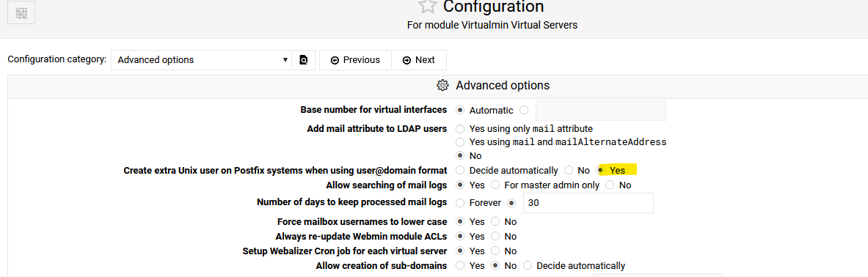
Task: Select Automatic for base number of virtual interfaces
Action: pyautogui.click(x=460, y=110)
